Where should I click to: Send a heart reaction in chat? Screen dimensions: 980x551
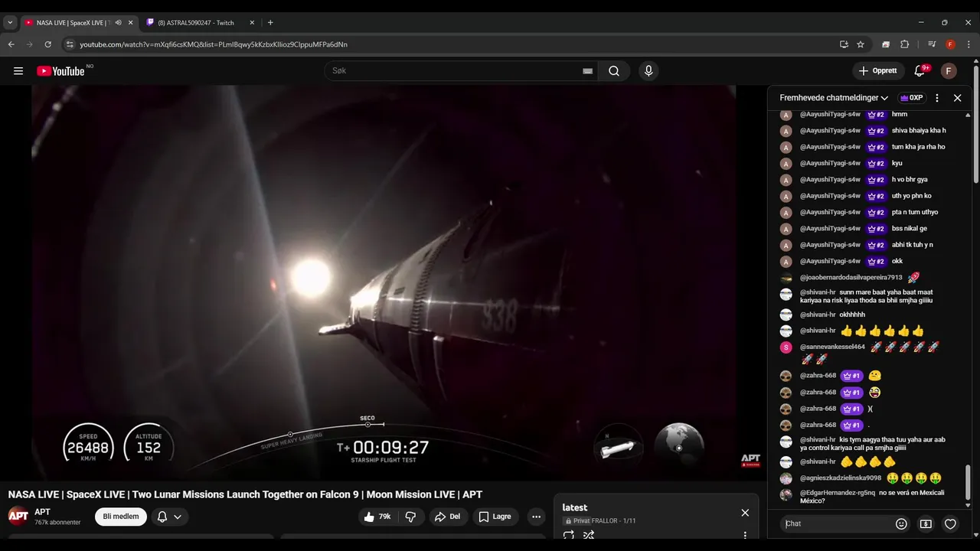(x=950, y=524)
